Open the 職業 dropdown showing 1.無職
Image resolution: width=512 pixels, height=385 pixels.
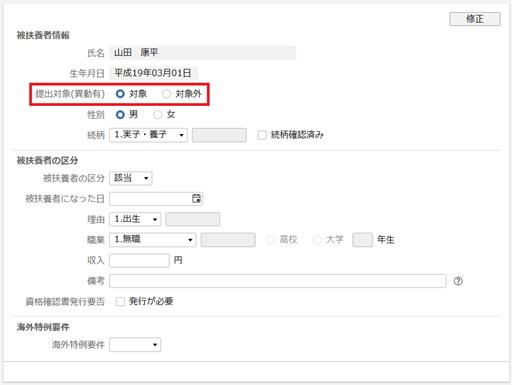pos(153,240)
